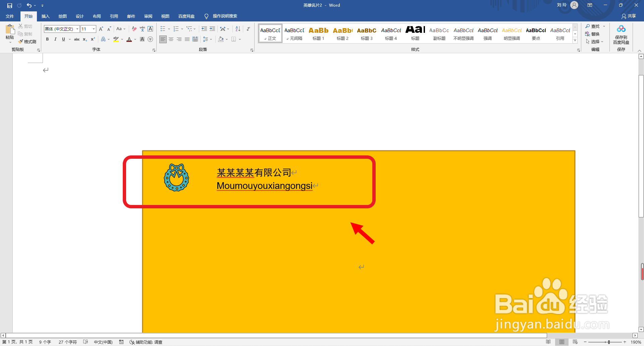Click the Share (共享) button

tap(629, 16)
